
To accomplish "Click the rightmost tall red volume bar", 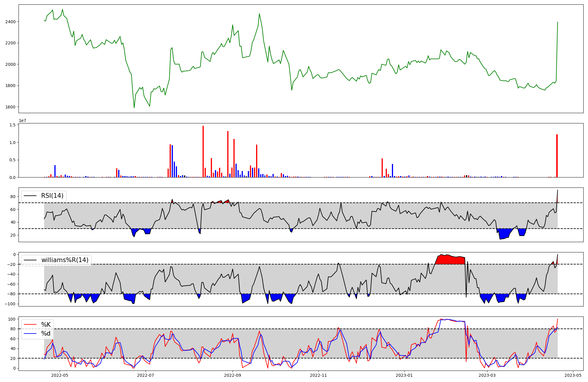I will coord(557,156).
